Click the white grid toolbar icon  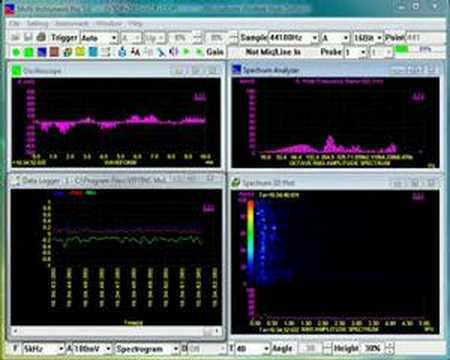tap(106, 52)
